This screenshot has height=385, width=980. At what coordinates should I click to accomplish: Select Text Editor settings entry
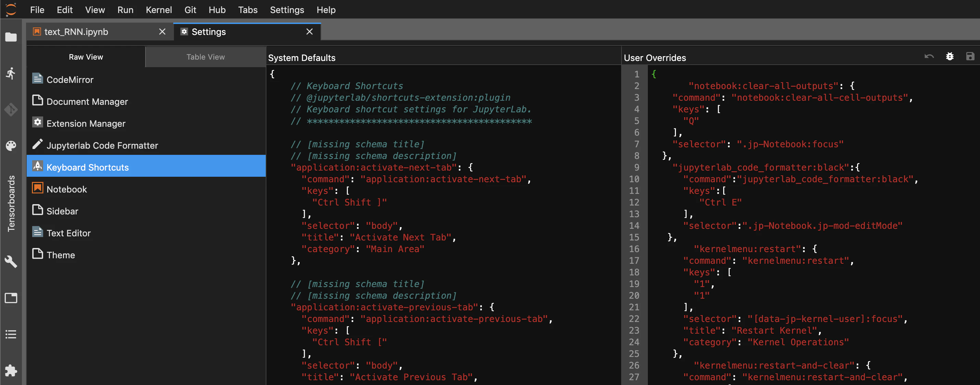pos(146,233)
